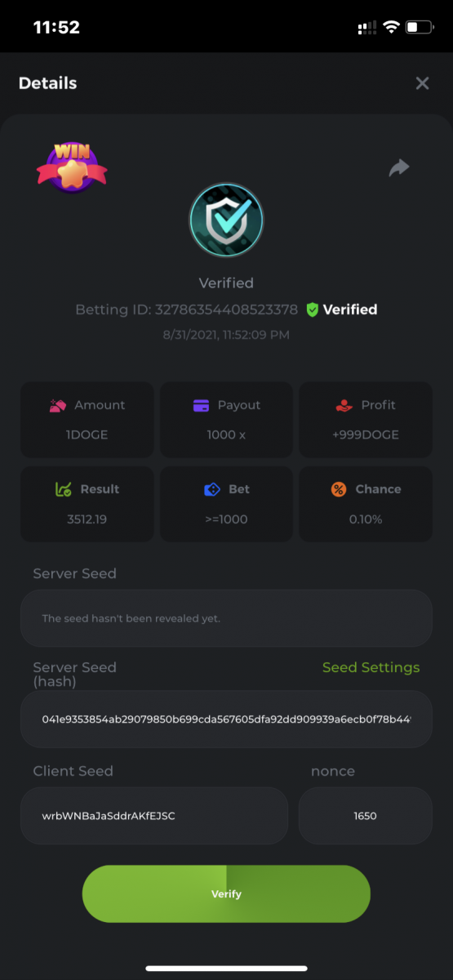The width and height of the screenshot is (453, 980).
Task: Tap the green Result chart icon
Action: pos(63,489)
